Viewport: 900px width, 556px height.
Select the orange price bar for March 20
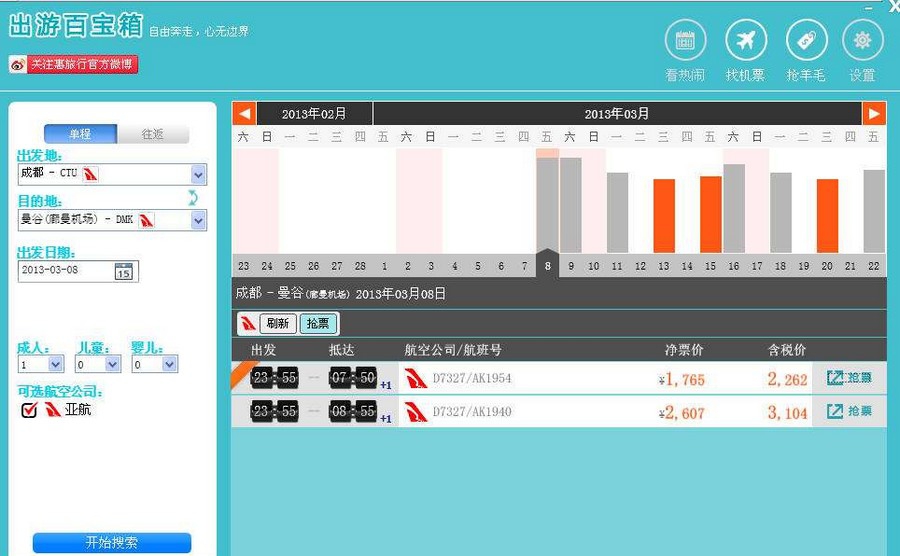click(x=827, y=216)
